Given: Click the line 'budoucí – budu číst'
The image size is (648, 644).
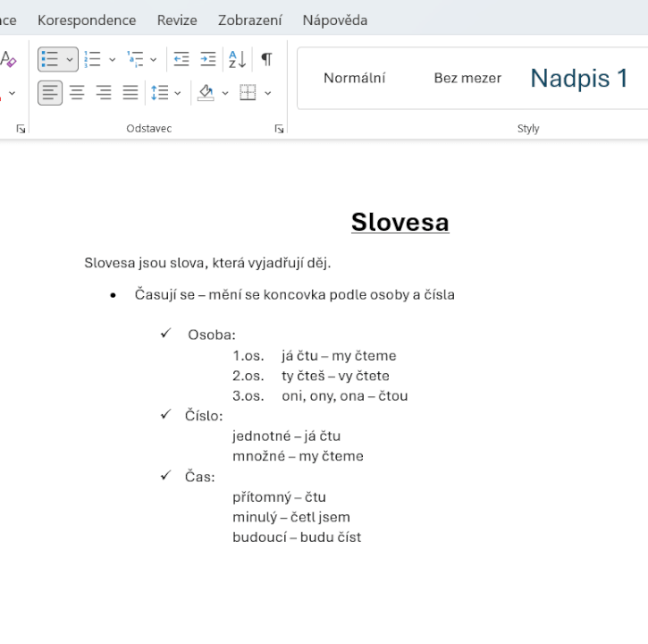Looking at the screenshot, I should (x=297, y=538).
